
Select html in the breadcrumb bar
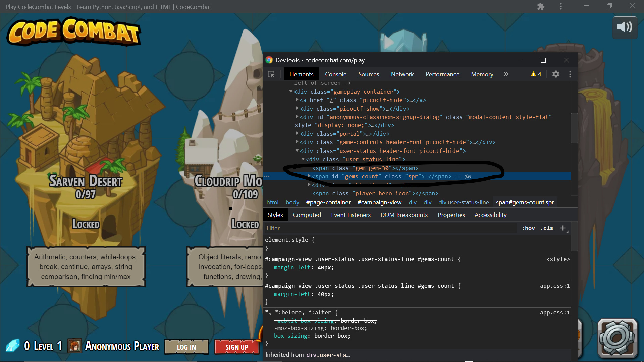click(x=272, y=202)
